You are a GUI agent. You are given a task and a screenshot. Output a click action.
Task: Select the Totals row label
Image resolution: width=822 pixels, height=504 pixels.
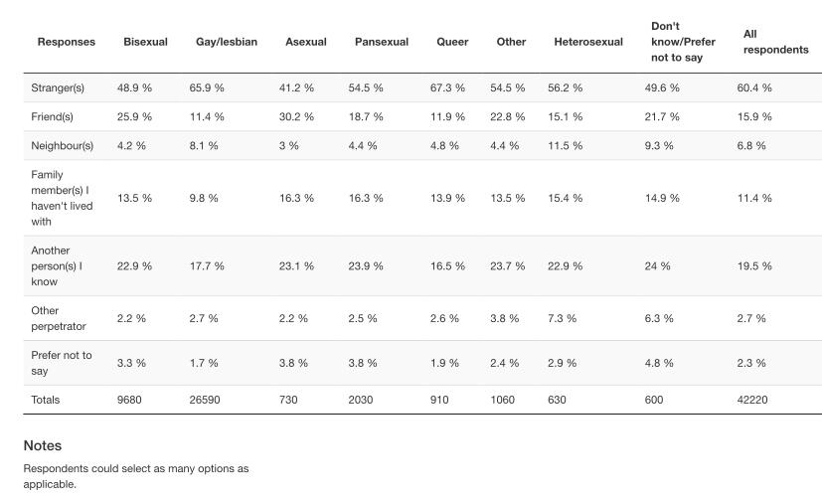(45, 400)
